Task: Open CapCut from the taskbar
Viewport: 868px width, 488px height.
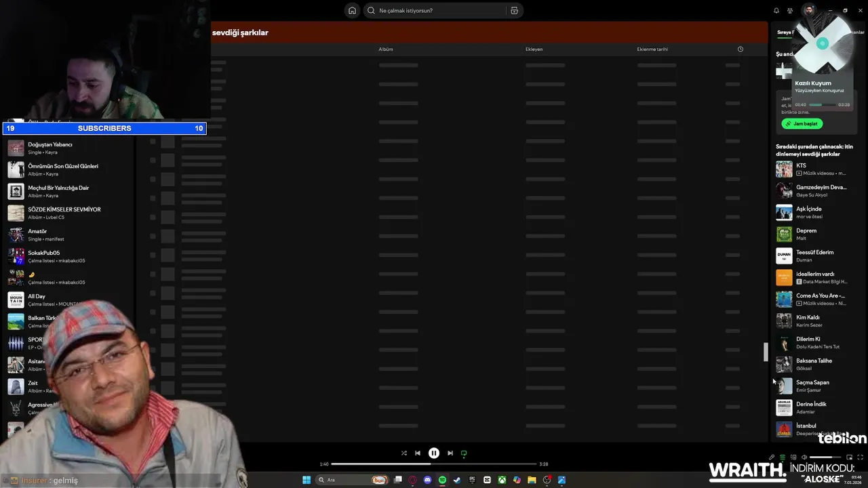Action: [487, 480]
